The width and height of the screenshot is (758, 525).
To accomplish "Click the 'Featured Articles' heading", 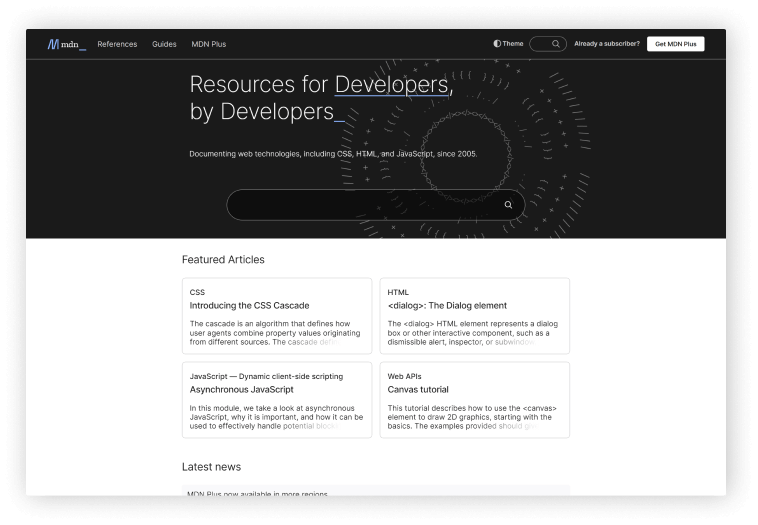I will click(x=223, y=260).
